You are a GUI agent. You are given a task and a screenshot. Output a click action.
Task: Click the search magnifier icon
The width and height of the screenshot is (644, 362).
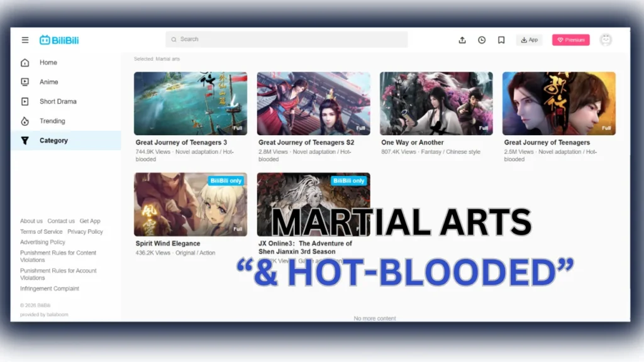click(174, 39)
